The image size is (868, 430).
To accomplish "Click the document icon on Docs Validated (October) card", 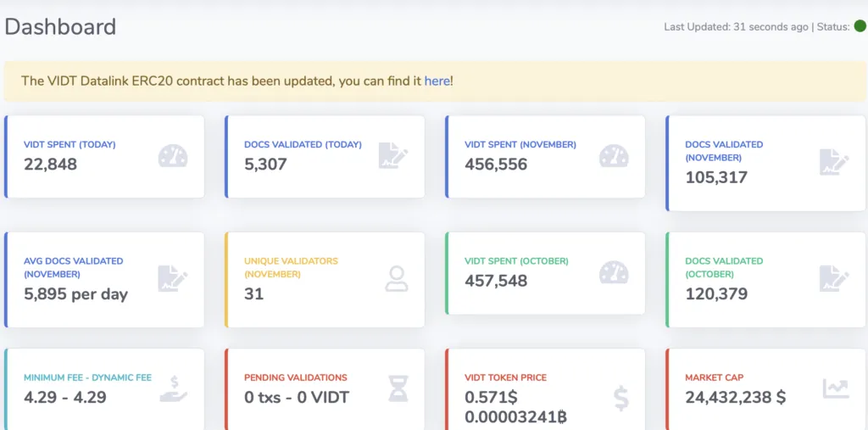I will (834, 279).
